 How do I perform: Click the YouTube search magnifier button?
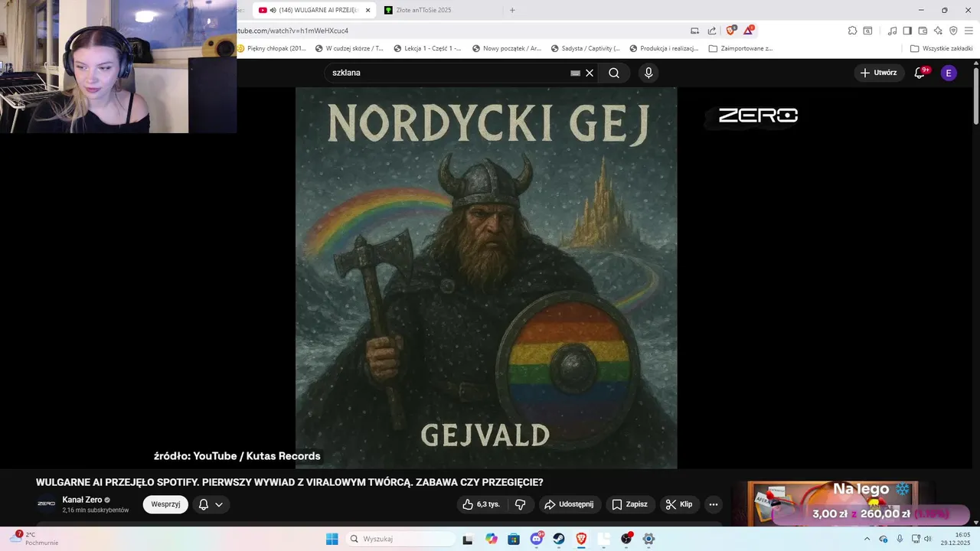[614, 73]
